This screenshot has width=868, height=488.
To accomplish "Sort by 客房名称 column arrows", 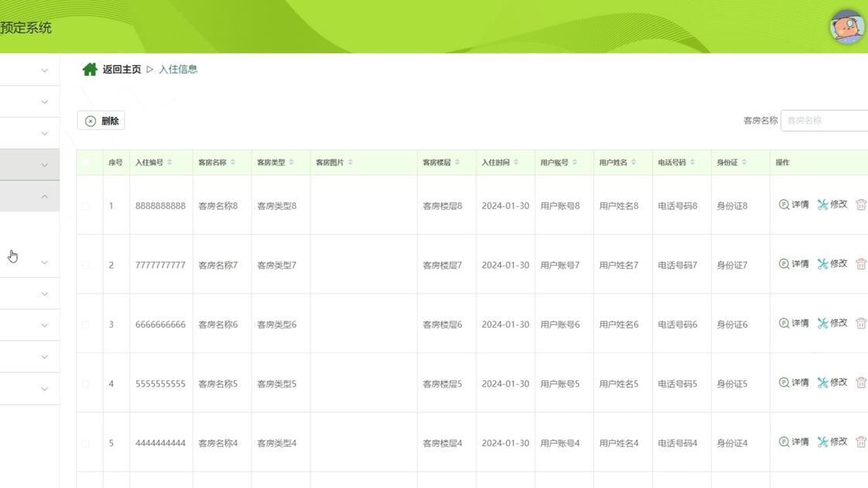I will coord(233,163).
